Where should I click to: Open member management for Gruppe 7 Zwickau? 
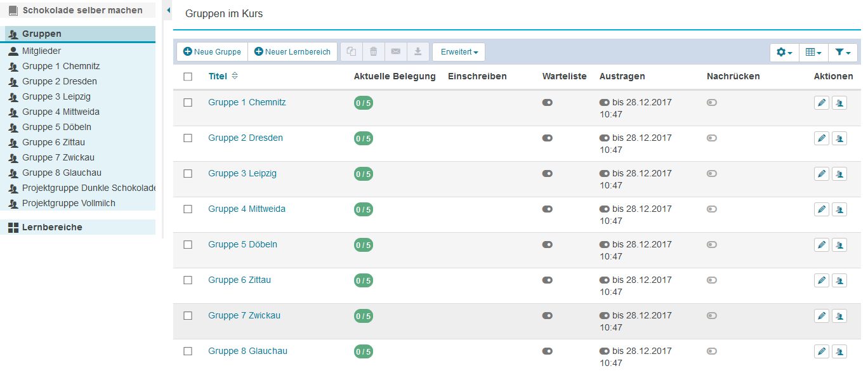click(839, 316)
